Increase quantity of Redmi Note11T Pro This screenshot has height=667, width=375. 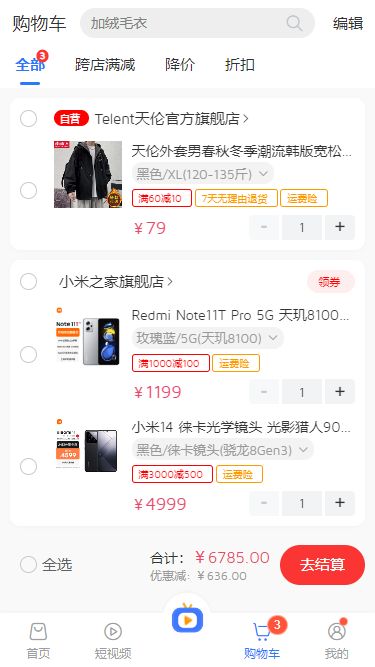coord(340,391)
